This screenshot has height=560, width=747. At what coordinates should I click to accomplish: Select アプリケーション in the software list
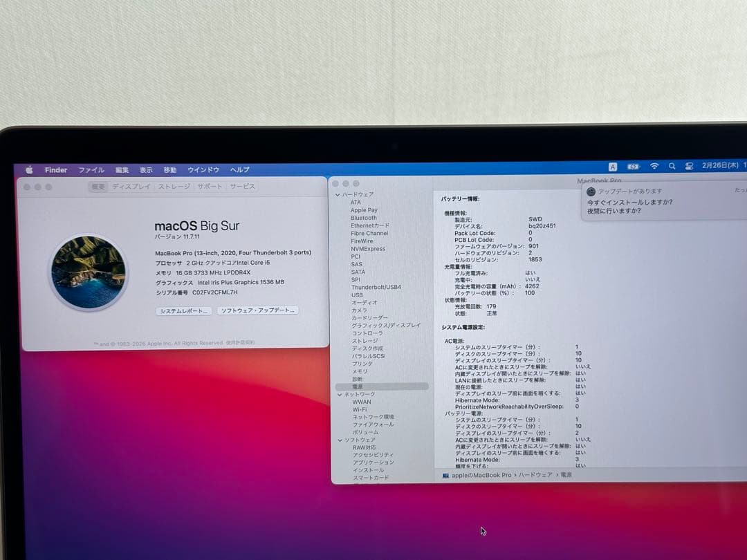(373, 463)
